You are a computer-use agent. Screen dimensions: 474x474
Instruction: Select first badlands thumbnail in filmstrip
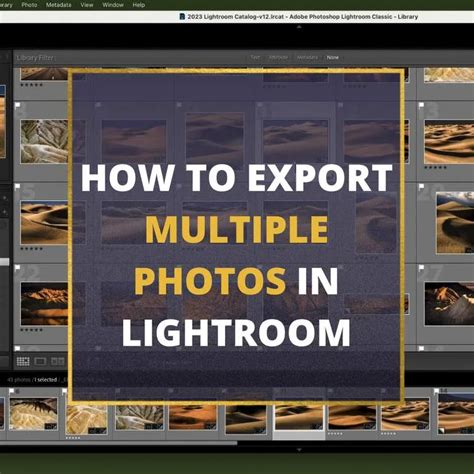tap(33, 414)
